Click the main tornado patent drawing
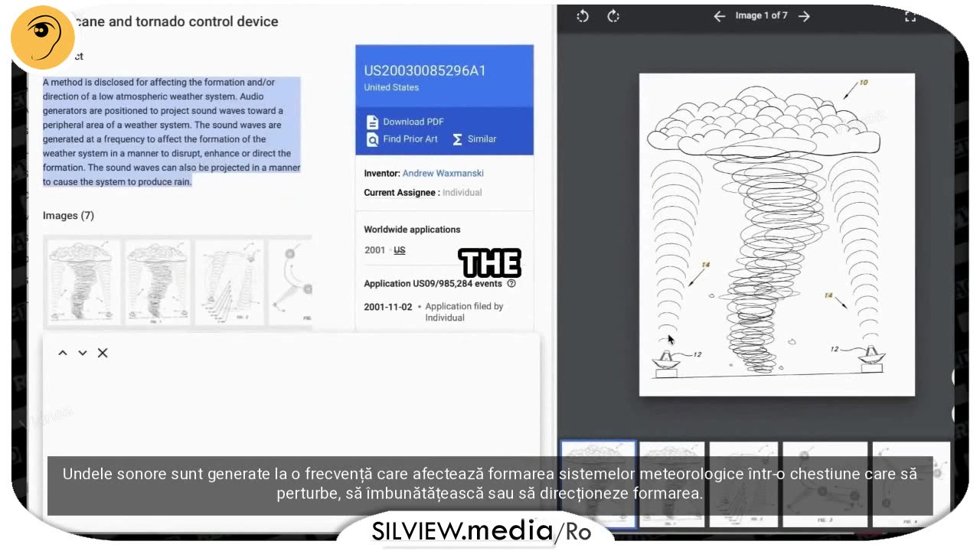The image size is (980, 551). (777, 235)
